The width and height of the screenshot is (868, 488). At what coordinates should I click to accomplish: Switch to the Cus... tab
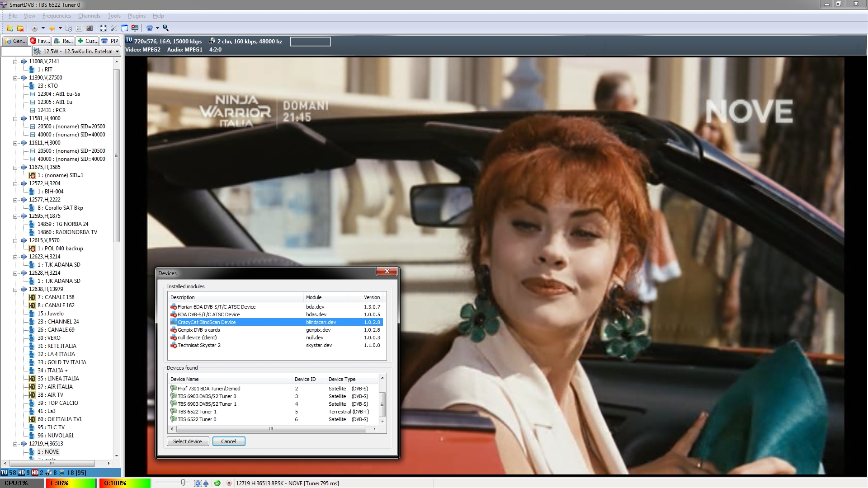(87, 41)
